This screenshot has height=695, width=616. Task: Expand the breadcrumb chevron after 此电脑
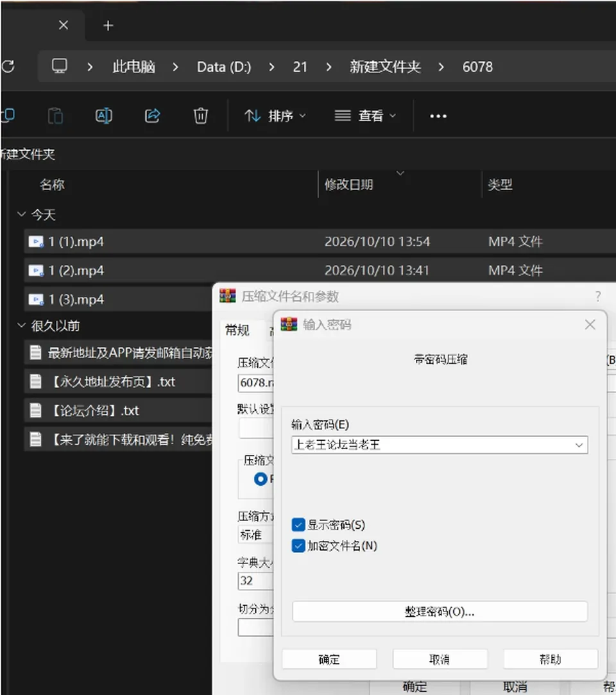pyautogui.click(x=175, y=67)
